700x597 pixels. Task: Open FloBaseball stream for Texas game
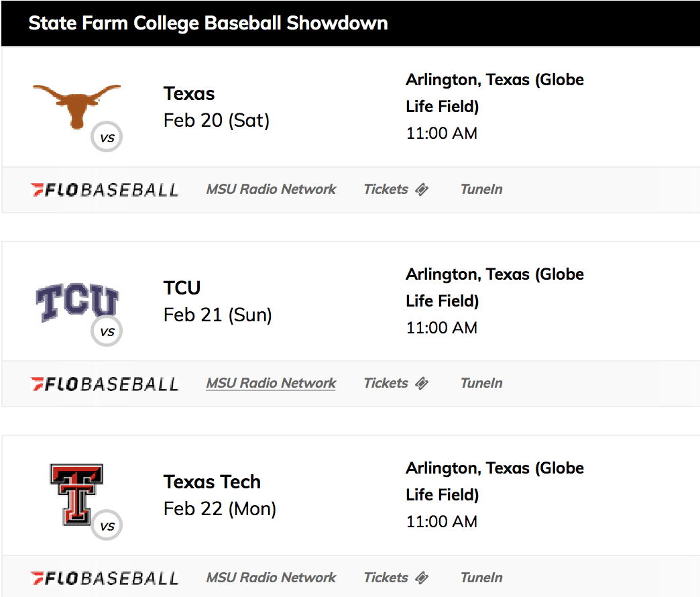pyautogui.click(x=105, y=190)
